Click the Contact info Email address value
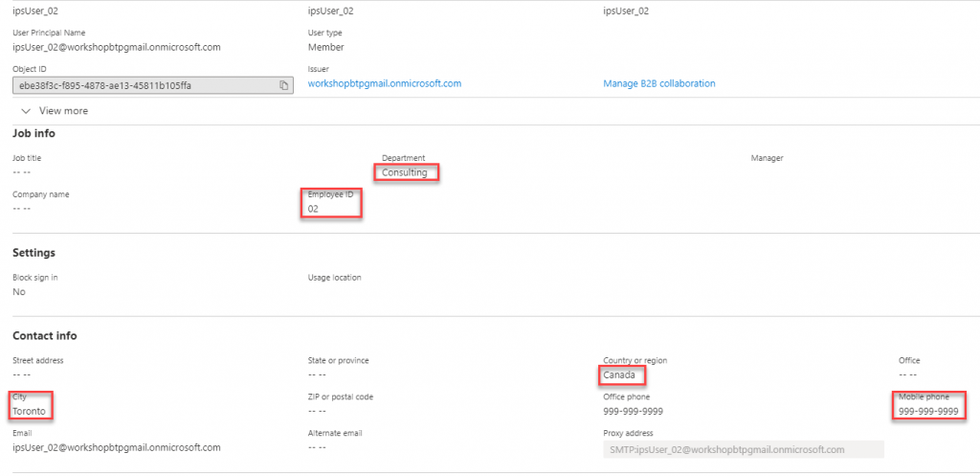 (x=117, y=447)
